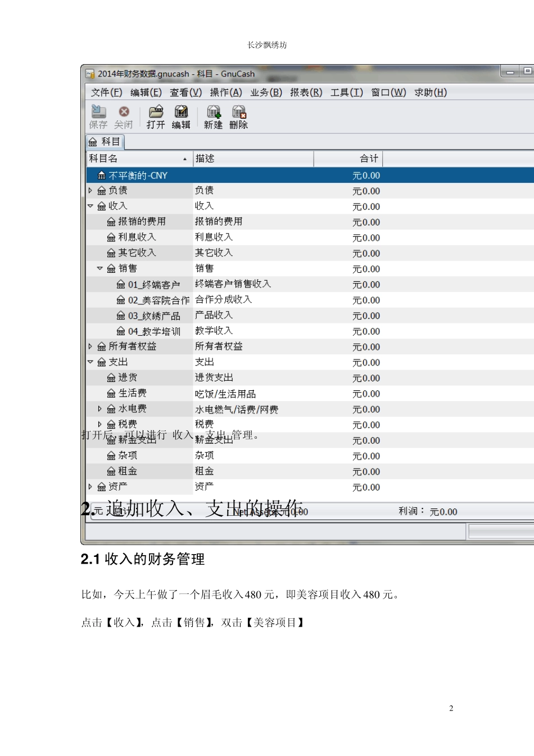This screenshot has height=756, width=534.
Task: Select the 杂项 account row
Action: pos(310,456)
